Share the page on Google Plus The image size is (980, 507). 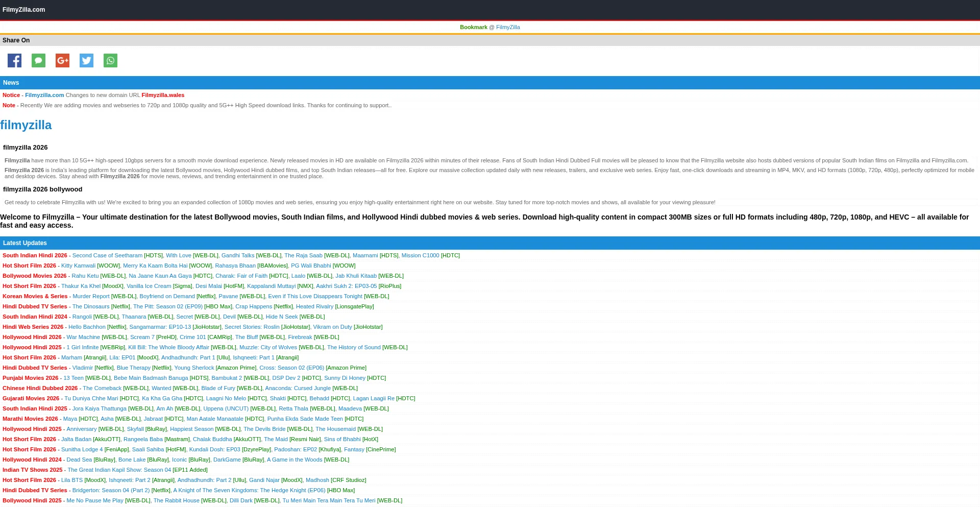62,61
